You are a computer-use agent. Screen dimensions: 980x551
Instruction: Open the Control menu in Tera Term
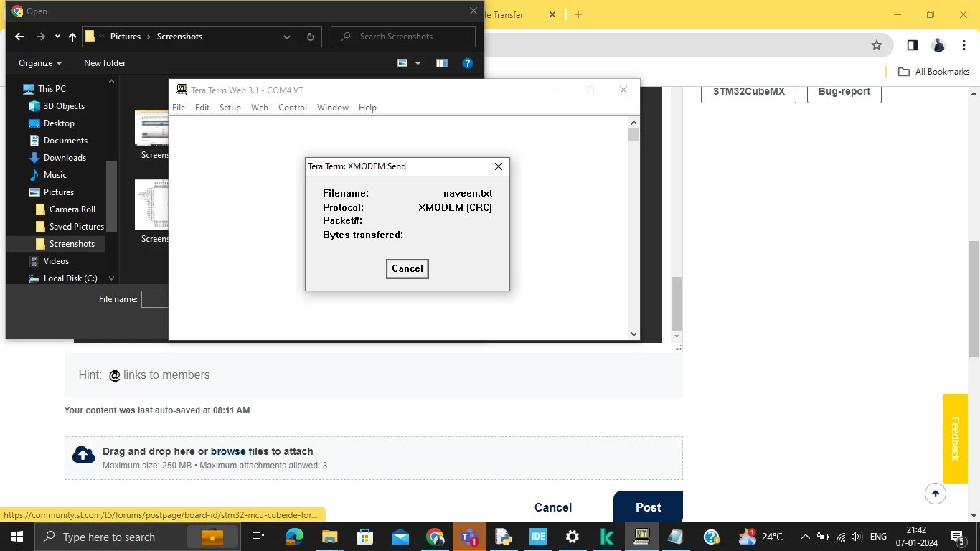tap(293, 108)
